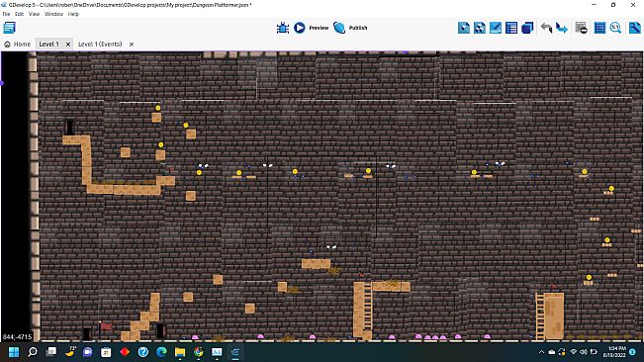Open the taskbar clock and date
The height and width of the screenshot is (362, 644).
click(x=614, y=352)
